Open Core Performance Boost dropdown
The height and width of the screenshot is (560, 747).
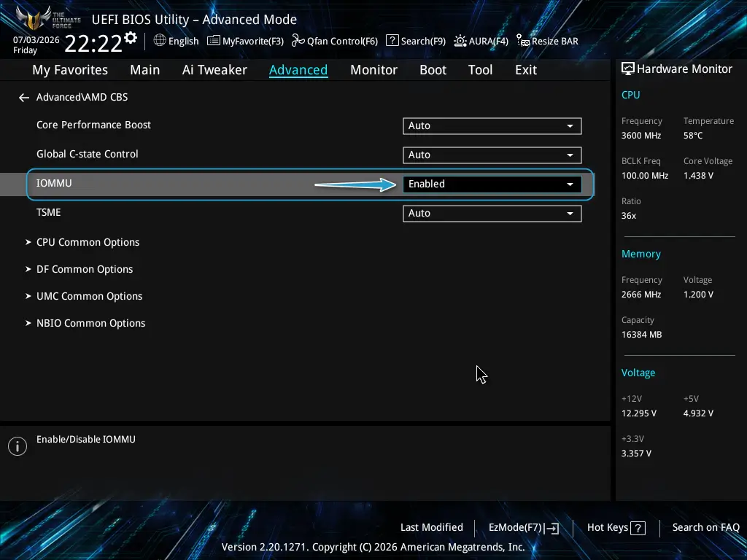coord(492,125)
